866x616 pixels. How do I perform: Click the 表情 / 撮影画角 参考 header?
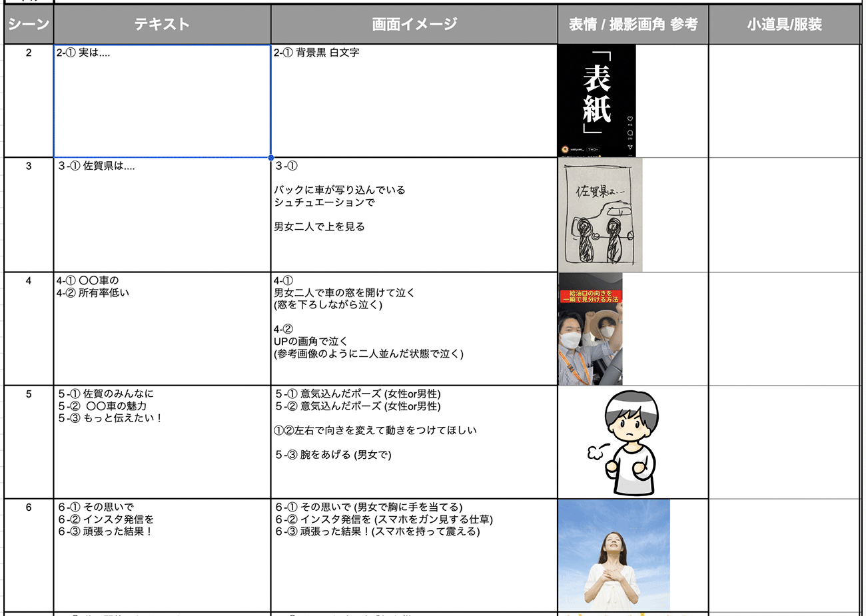(633, 25)
